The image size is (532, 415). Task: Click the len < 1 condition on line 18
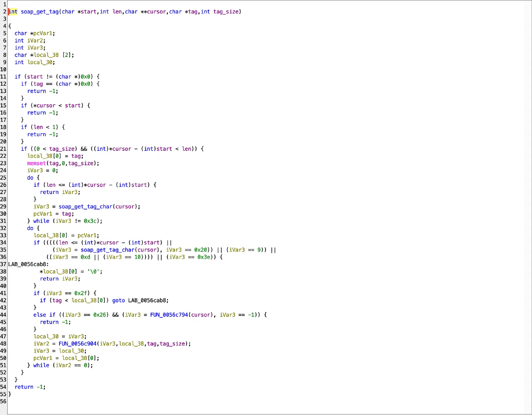point(44,127)
